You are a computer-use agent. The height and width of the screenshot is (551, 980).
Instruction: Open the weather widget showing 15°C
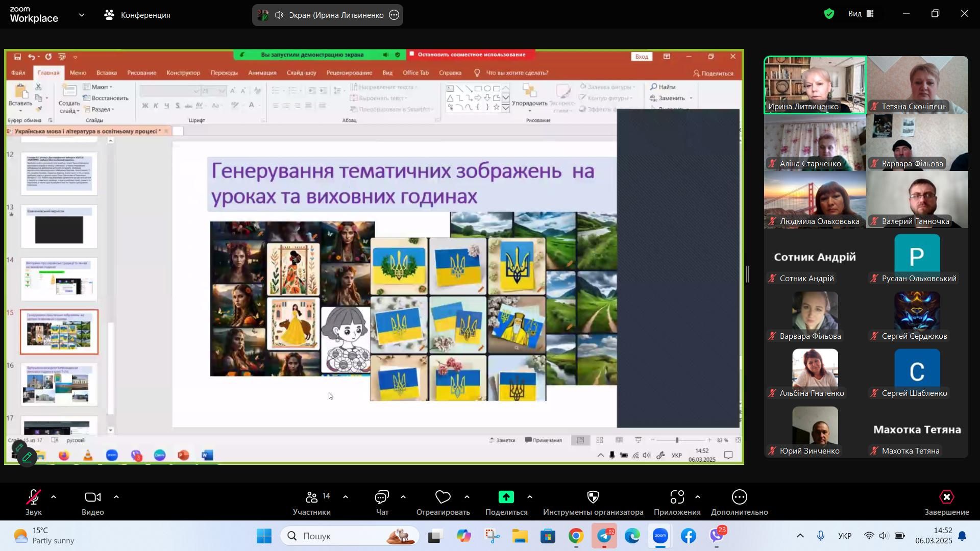point(45,536)
